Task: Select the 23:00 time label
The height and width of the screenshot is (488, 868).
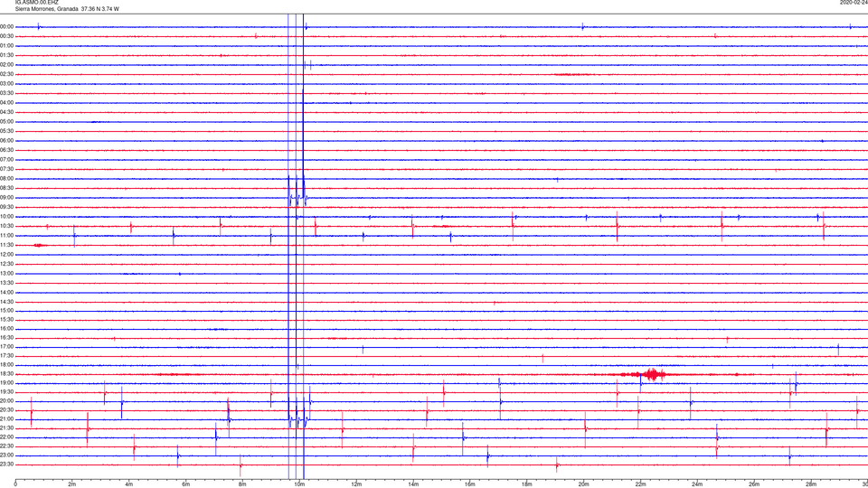Action: coord(7,455)
